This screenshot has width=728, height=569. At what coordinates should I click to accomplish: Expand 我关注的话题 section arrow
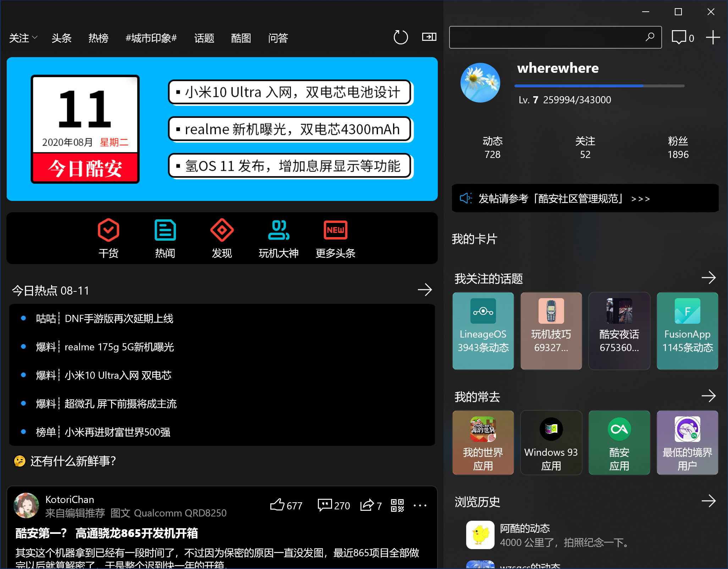click(x=708, y=278)
